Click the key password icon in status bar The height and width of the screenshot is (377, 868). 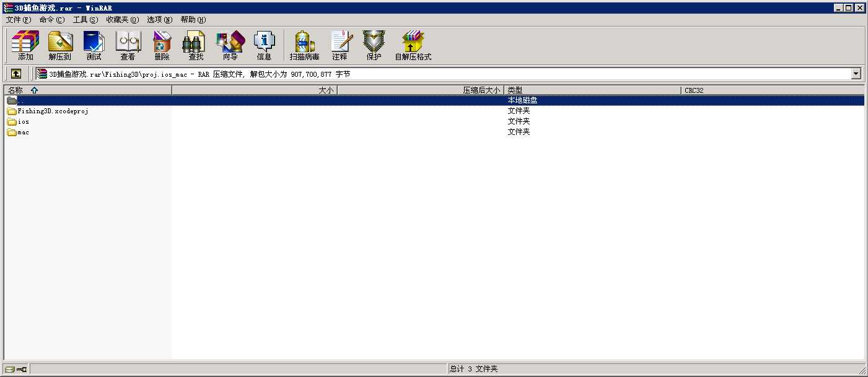(22, 369)
